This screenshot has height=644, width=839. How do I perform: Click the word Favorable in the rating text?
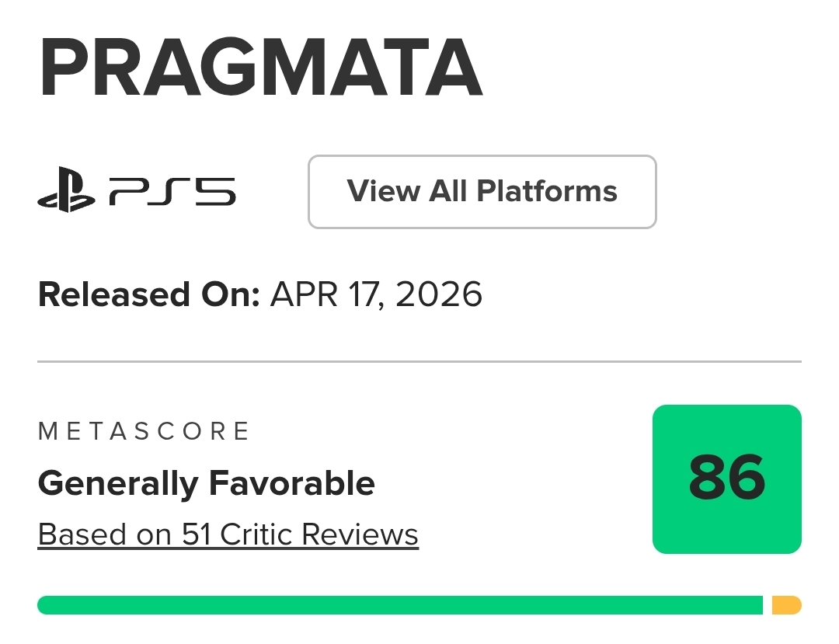click(291, 484)
